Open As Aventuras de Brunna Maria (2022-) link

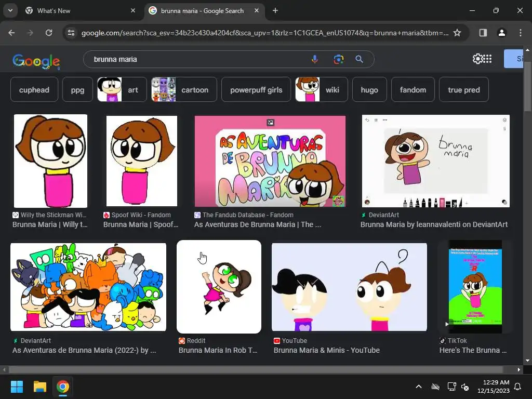[84, 350]
